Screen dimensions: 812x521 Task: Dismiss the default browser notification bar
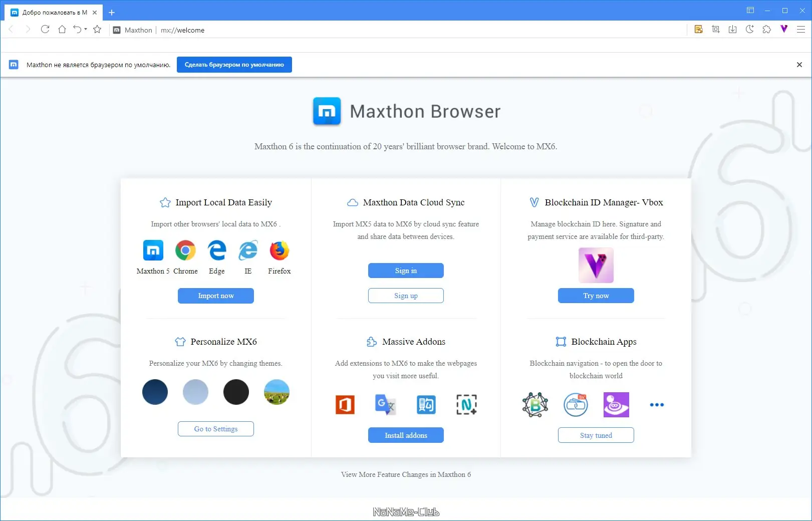799,65
